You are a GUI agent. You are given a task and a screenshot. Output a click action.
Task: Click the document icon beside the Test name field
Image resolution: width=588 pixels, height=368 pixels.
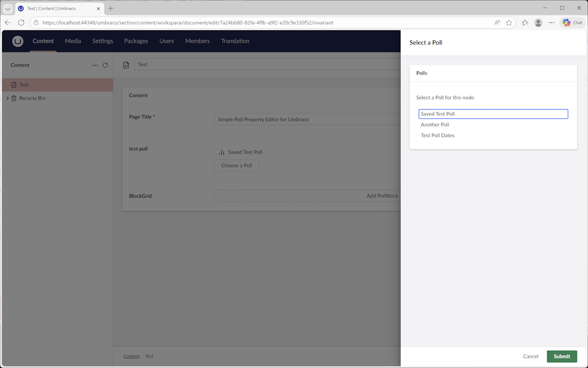click(x=126, y=64)
